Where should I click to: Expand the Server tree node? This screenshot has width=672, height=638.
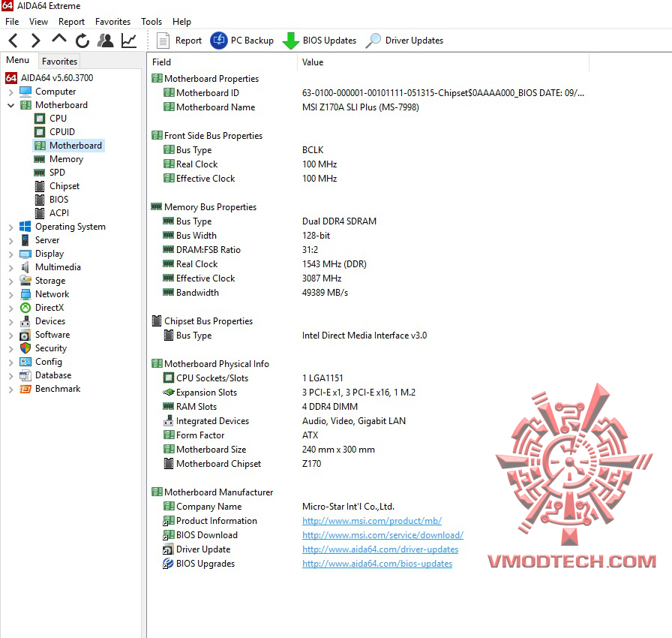10,240
